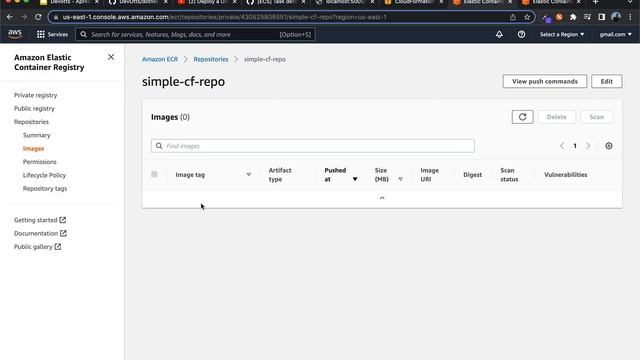Open the AWS help question icon
The height and width of the screenshot is (360, 640).
pos(521,34)
